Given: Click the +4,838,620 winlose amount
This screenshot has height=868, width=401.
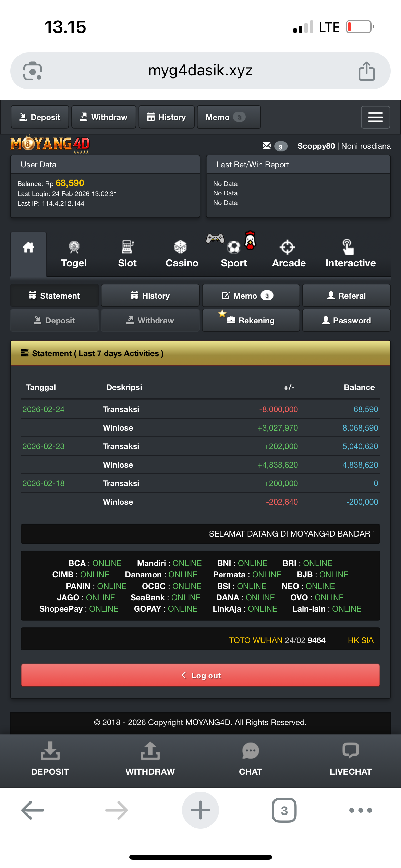Looking at the screenshot, I should pos(278,465).
